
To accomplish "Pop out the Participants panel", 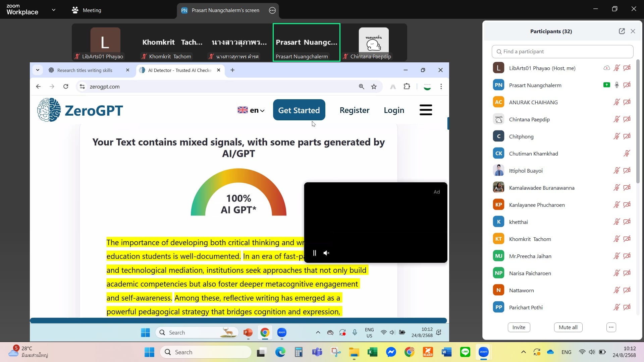I will click(622, 31).
